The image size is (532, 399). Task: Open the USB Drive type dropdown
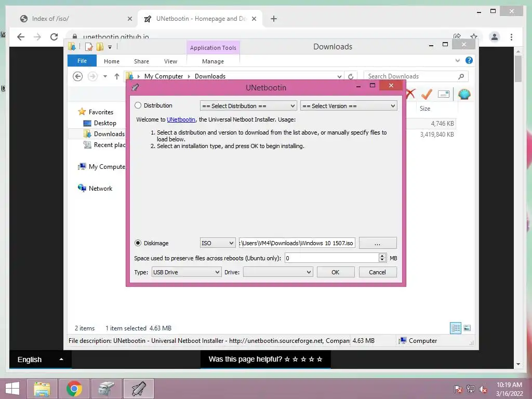point(186,272)
